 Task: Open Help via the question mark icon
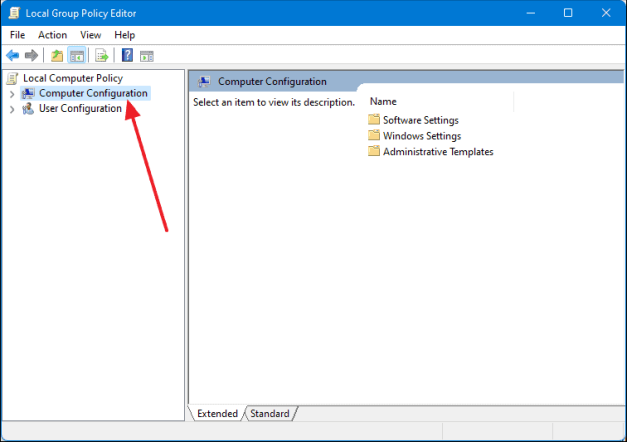(127, 55)
